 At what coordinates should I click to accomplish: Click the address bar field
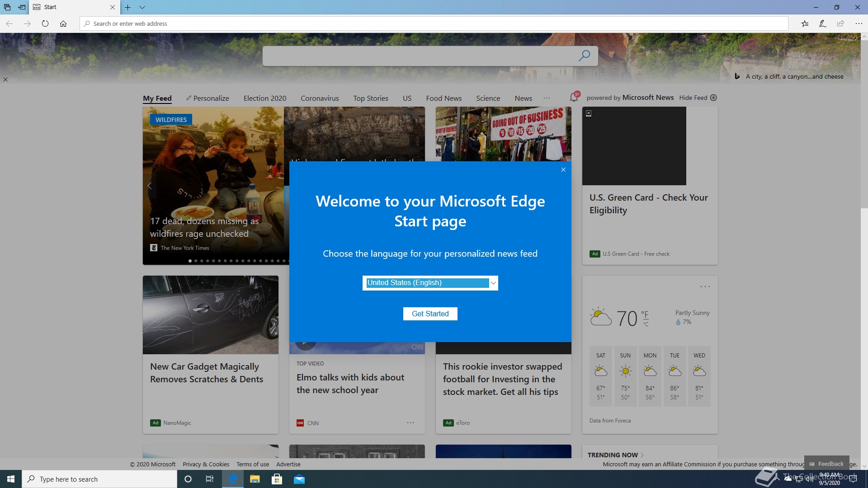(x=434, y=23)
